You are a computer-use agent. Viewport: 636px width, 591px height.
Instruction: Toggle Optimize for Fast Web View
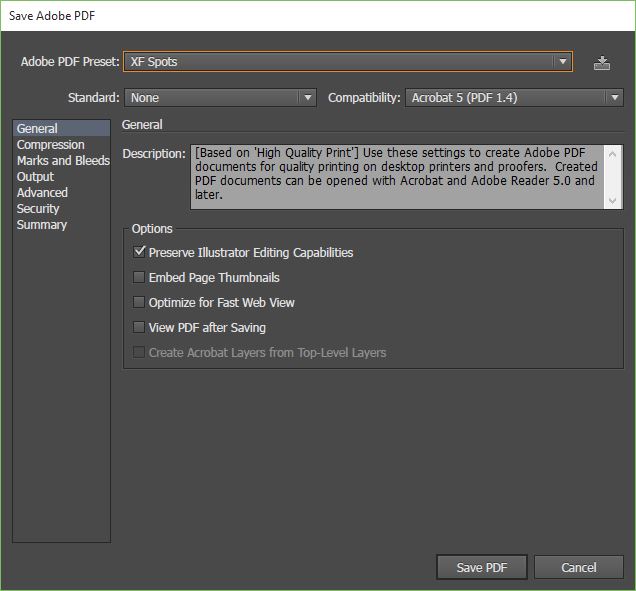[x=140, y=303]
